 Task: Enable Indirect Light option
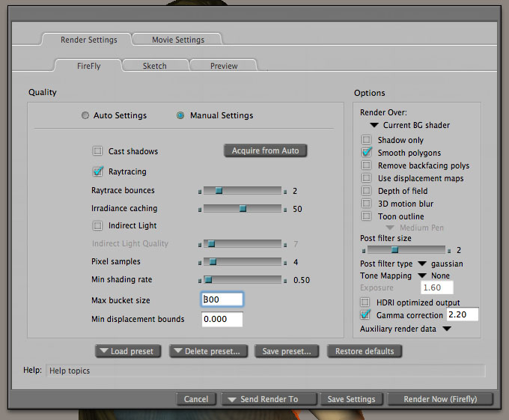[97, 225]
